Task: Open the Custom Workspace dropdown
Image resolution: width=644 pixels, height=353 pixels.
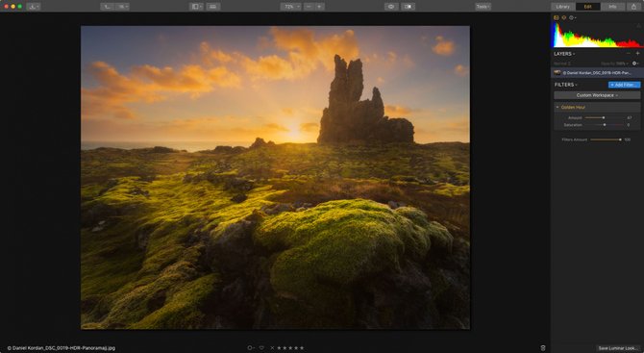Action: pos(597,95)
